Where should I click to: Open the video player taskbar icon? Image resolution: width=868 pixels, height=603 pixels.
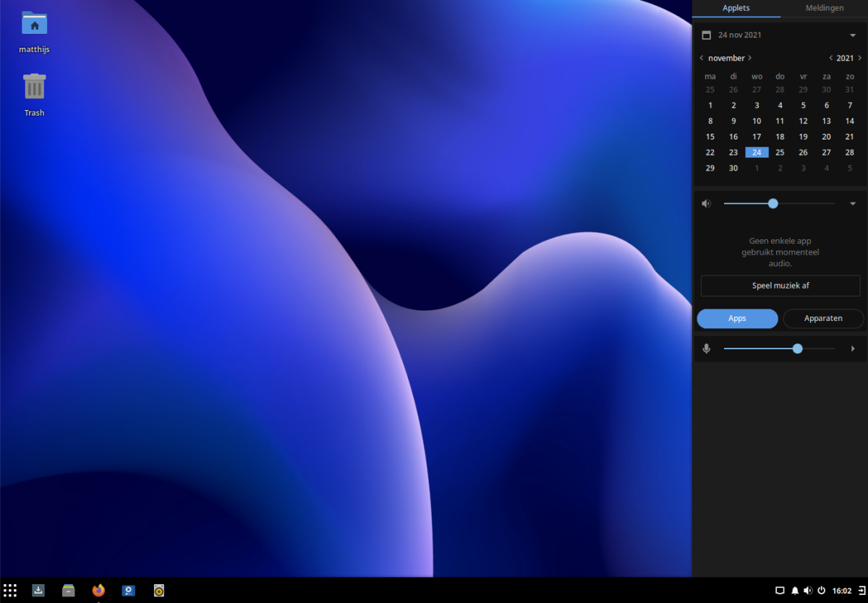point(129,591)
